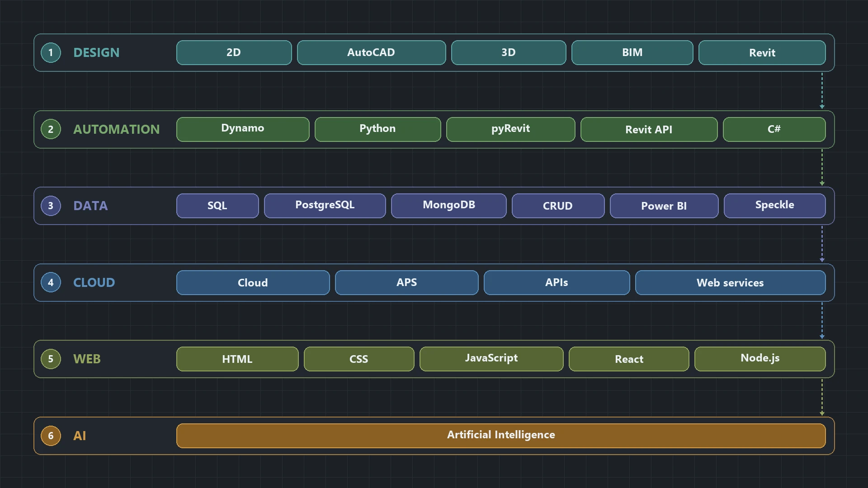The width and height of the screenshot is (868, 488).
Task: Open the Dynamo chip
Action: 243,129
